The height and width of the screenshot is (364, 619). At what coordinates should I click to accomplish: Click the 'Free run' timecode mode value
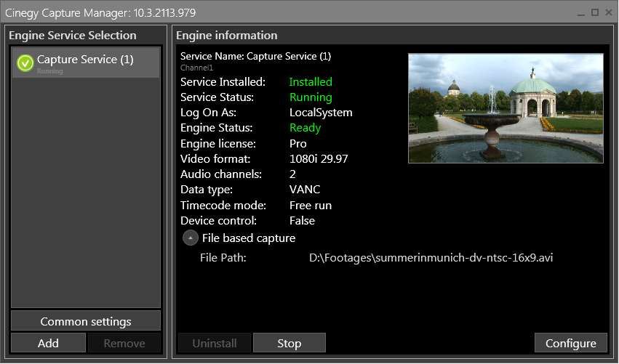pyautogui.click(x=311, y=206)
